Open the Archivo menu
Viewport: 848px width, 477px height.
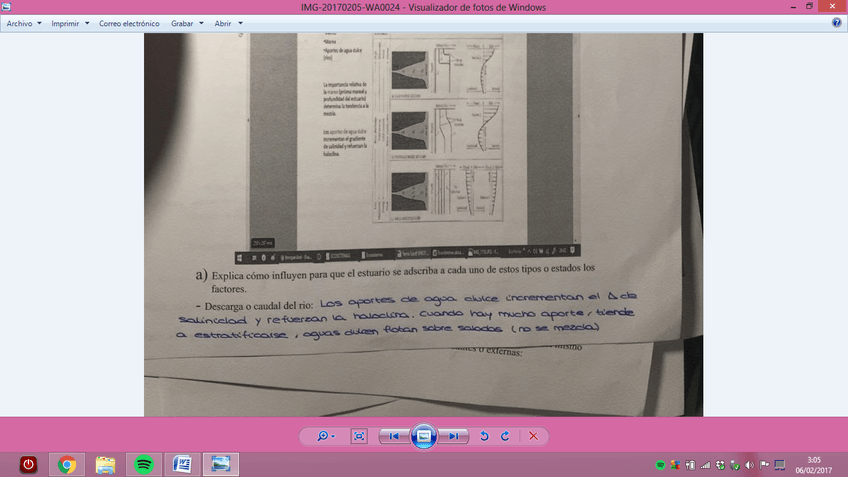(x=24, y=23)
